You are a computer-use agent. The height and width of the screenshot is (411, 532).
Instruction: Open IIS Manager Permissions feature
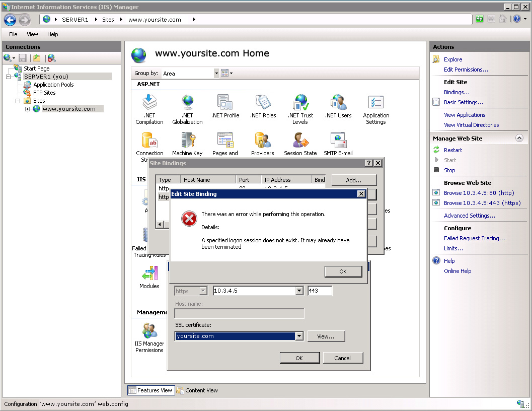pos(149,337)
